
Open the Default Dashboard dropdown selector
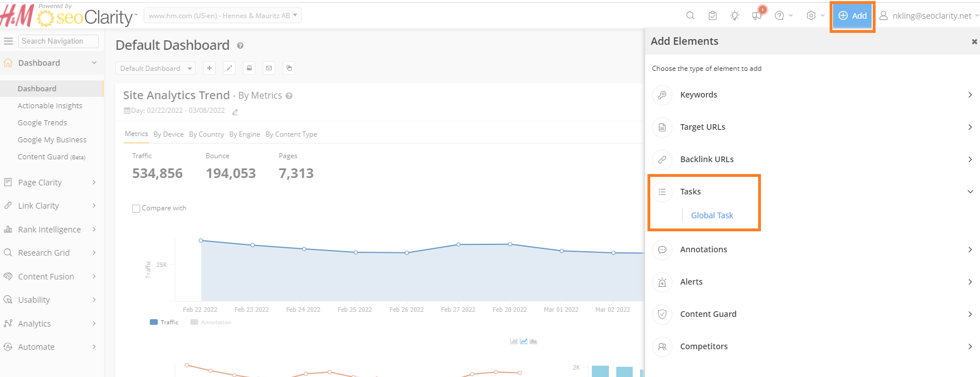click(155, 69)
